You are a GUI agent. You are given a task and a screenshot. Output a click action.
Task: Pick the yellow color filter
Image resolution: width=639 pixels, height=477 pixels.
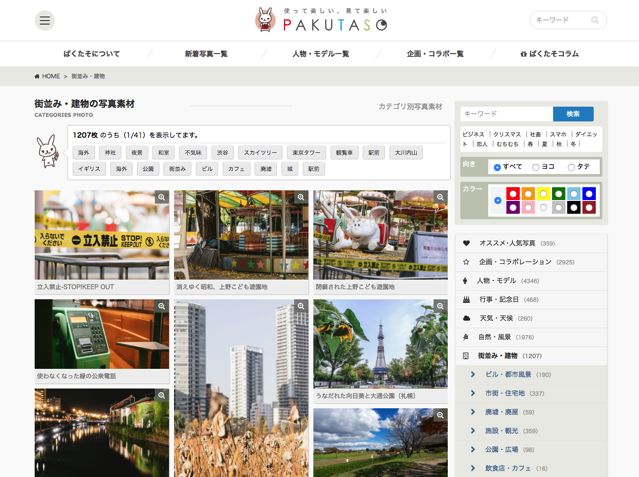pos(543,193)
